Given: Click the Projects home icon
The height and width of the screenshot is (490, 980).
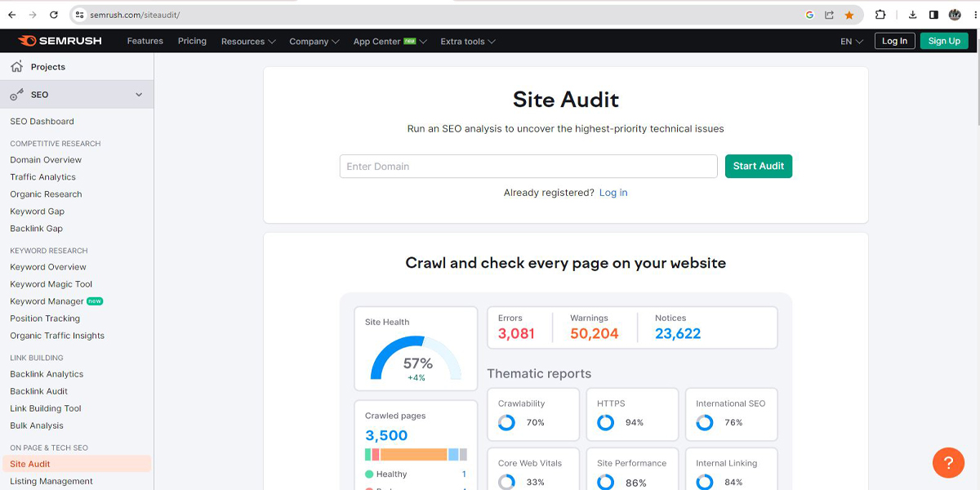Looking at the screenshot, I should tap(16, 67).
